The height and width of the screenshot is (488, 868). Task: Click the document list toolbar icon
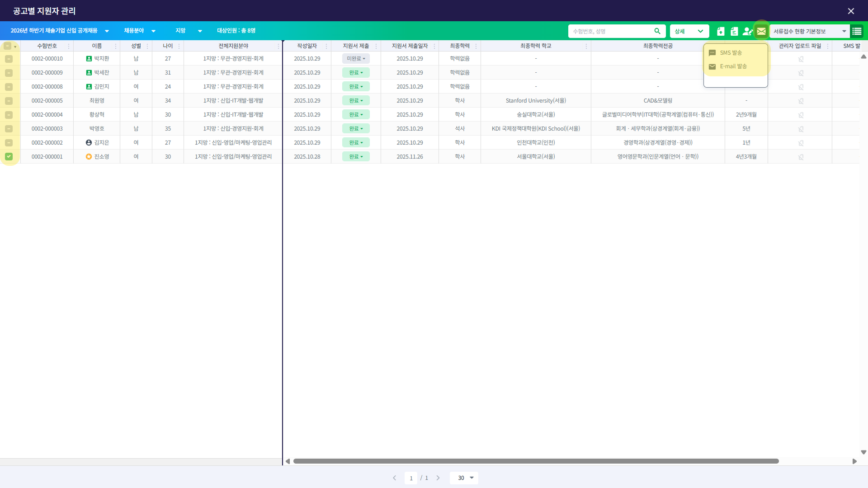[734, 31]
